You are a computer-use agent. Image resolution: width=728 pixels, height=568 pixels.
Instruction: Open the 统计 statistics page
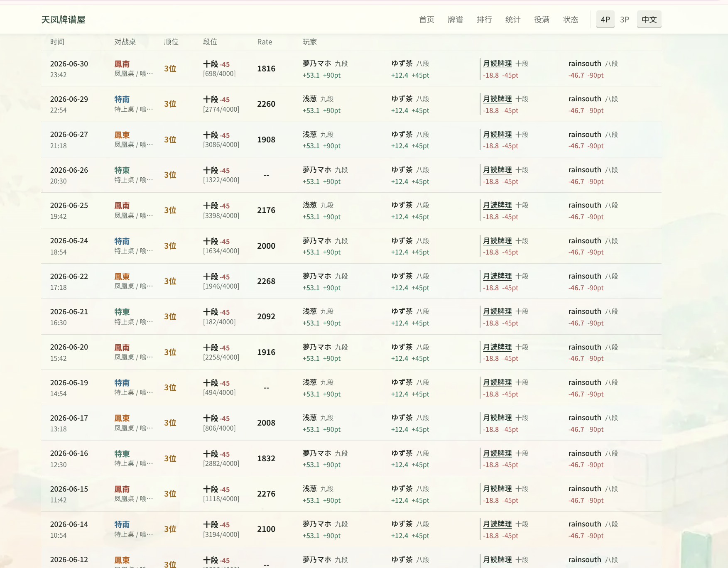[513, 20]
